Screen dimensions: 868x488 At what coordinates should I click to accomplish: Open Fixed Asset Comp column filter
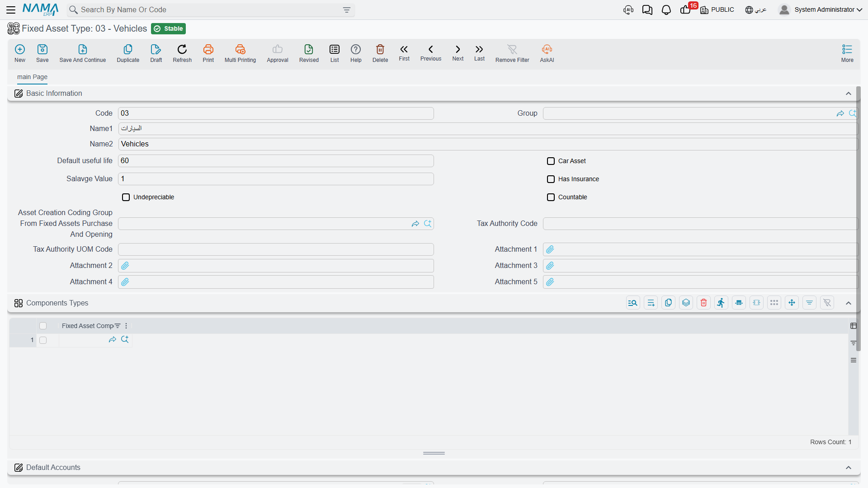pyautogui.click(x=118, y=326)
